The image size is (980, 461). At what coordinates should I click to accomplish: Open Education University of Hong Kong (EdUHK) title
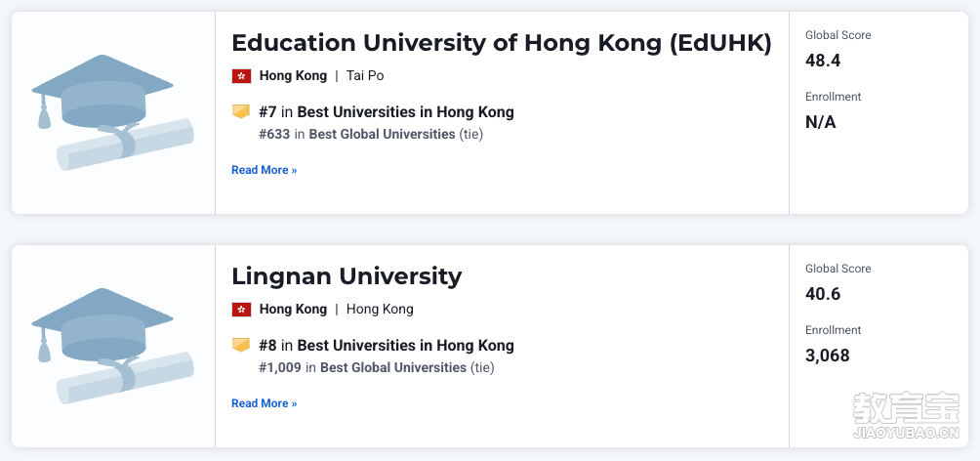tap(502, 43)
